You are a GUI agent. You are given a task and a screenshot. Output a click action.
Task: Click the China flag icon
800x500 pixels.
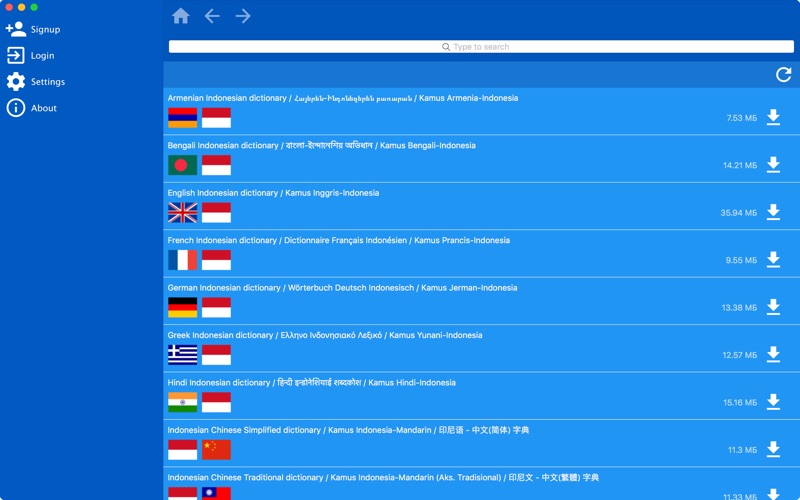[x=216, y=450]
